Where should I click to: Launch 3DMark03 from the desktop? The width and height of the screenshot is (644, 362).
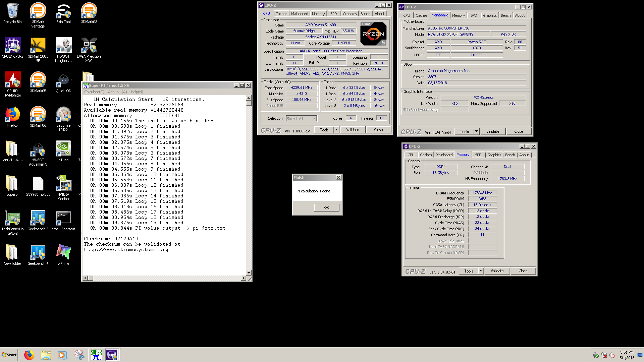[89, 13]
